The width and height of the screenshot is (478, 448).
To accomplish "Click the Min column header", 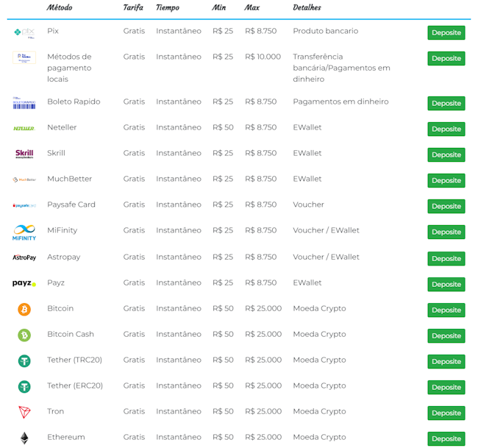I will tap(219, 7).
